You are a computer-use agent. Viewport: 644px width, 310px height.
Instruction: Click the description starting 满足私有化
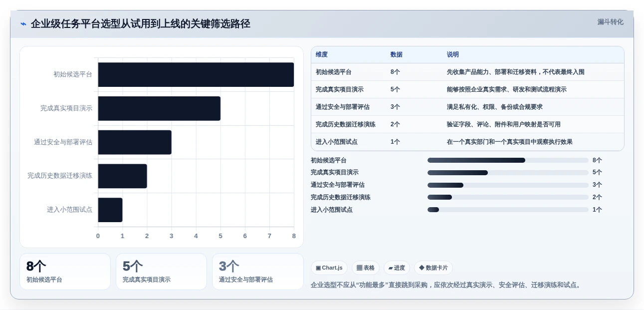point(495,107)
